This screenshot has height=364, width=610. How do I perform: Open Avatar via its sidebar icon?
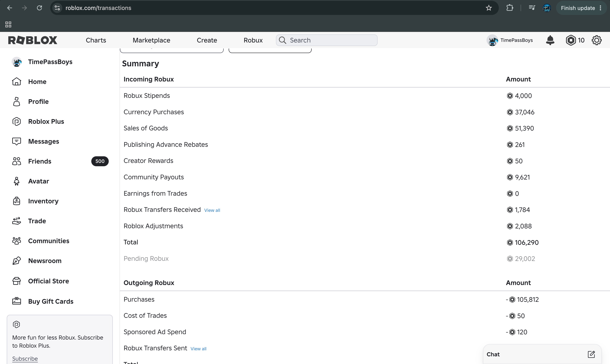(17, 181)
